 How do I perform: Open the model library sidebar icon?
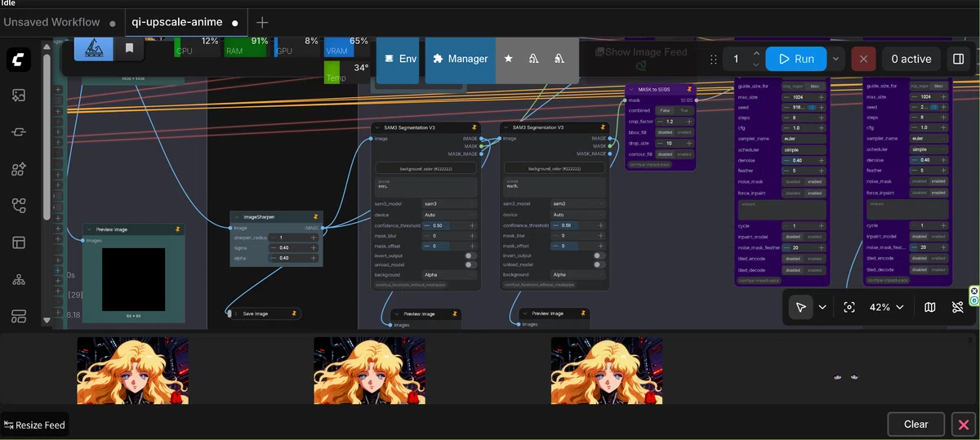point(19,169)
